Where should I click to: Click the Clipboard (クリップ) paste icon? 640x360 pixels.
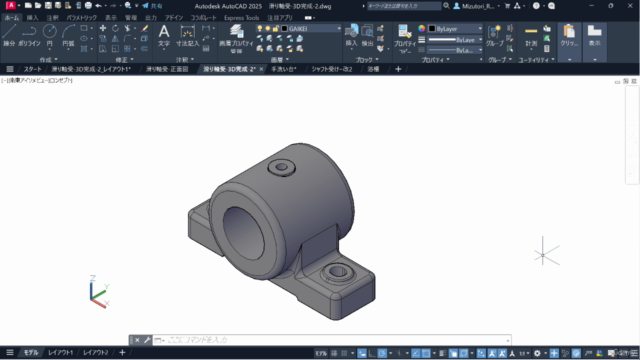569,35
